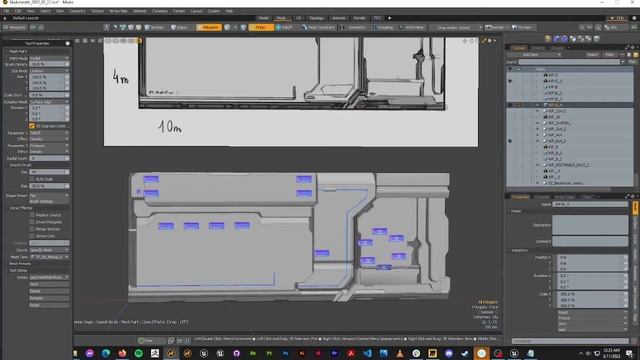Open the Parameter 2 dropdown
The width and height of the screenshot is (640, 360).
point(49,145)
